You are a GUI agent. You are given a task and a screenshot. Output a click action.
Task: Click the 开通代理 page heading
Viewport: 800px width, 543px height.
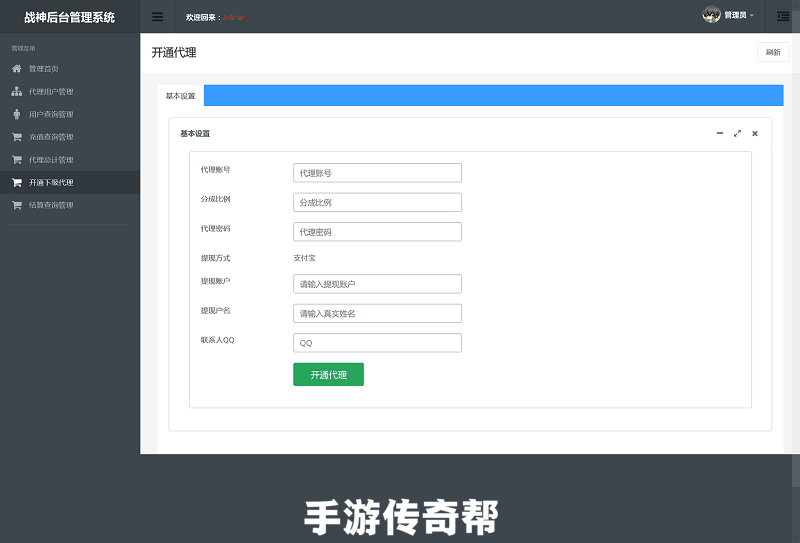[174, 53]
